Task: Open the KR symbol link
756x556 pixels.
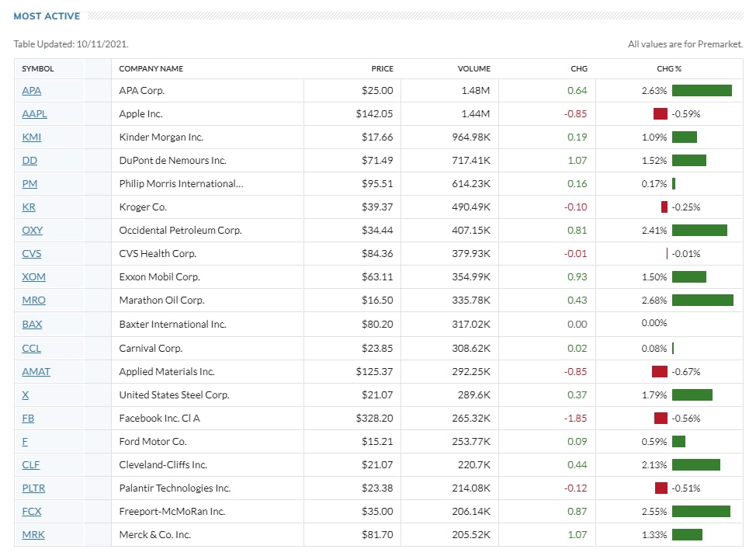Action: [x=29, y=207]
